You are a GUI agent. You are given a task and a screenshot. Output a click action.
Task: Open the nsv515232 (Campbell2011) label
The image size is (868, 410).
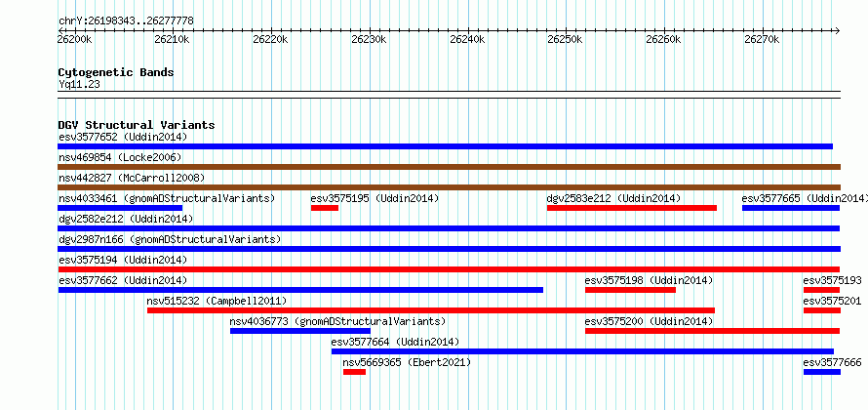[217, 301]
